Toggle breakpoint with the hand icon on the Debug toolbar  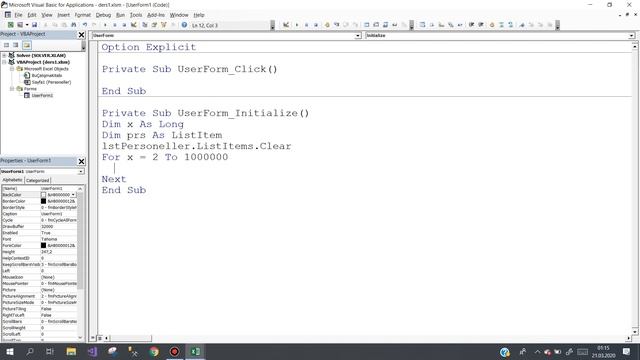click(x=327, y=25)
